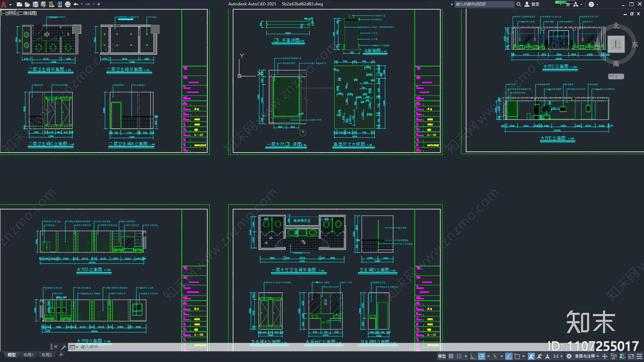
Task: Click the 模型 model space status button
Action: click(442, 356)
